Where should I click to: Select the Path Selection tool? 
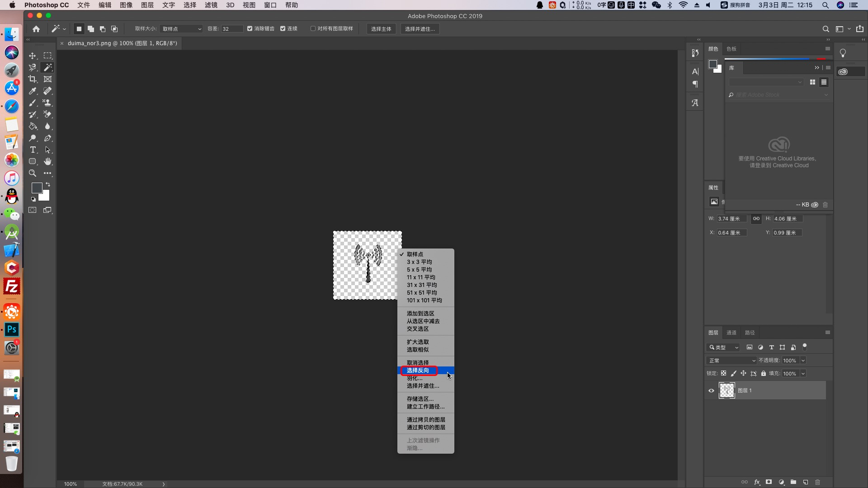pyautogui.click(x=47, y=150)
